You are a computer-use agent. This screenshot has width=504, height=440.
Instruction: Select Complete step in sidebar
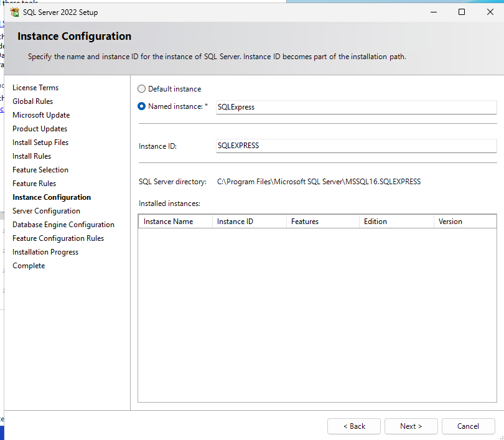(x=29, y=266)
